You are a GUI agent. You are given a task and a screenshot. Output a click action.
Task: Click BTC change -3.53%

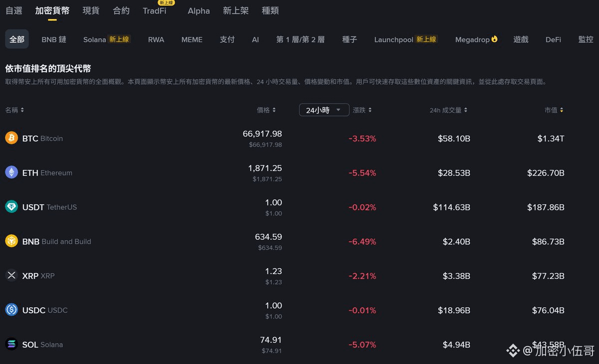point(362,139)
